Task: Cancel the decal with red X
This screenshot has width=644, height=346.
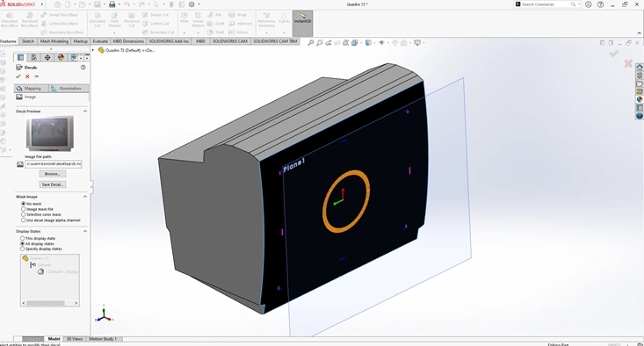Action: click(27, 76)
